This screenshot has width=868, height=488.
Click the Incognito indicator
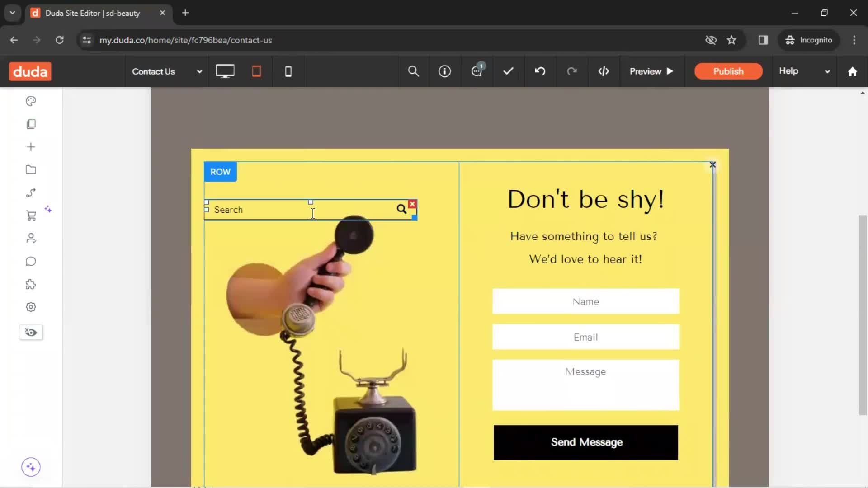809,40
